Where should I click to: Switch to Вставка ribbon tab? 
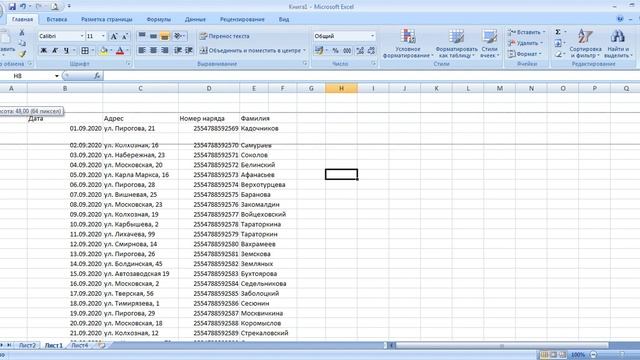tap(57, 20)
